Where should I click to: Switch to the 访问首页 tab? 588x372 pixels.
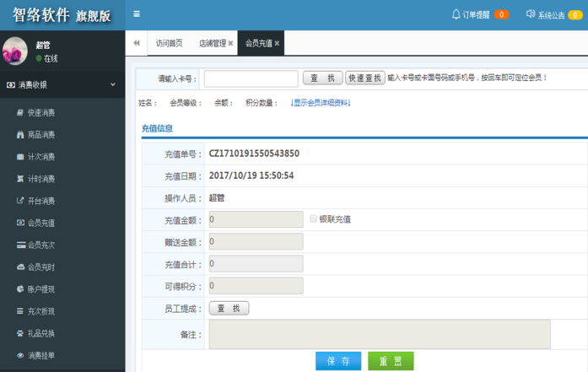pos(169,43)
